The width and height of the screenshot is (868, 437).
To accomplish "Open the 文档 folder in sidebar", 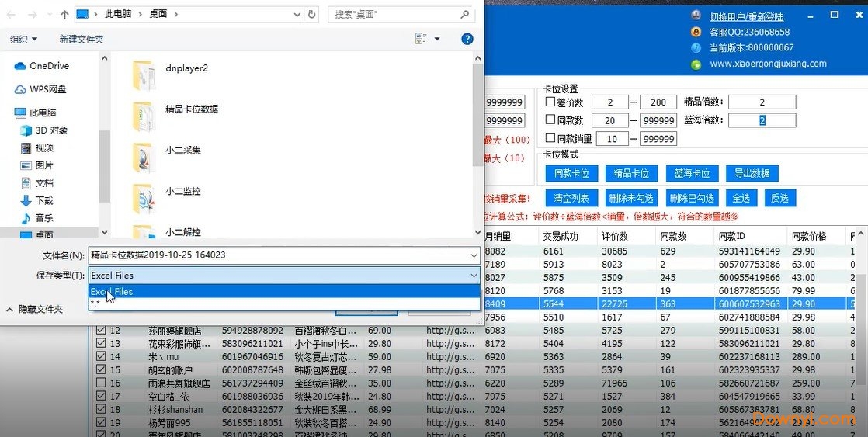I will click(37, 183).
